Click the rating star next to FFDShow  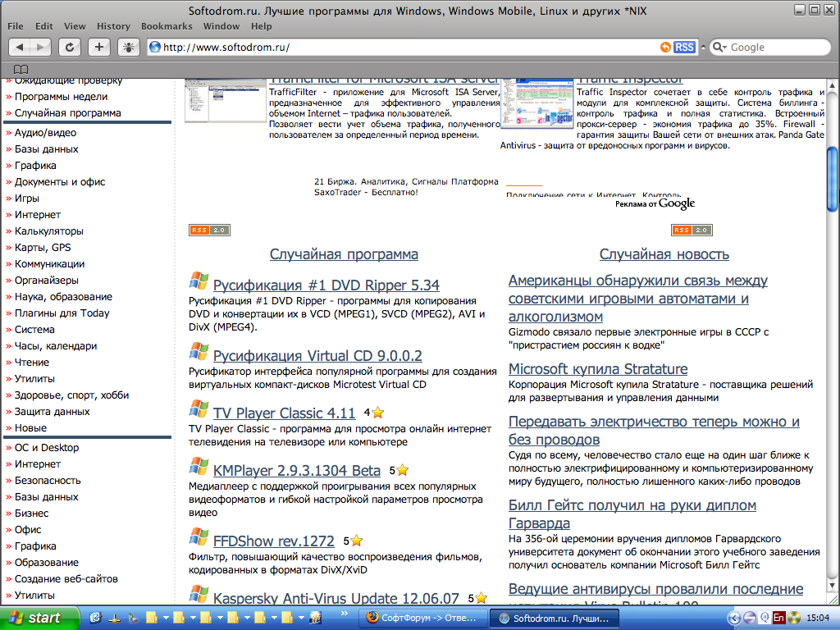pyautogui.click(x=357, y=541)
